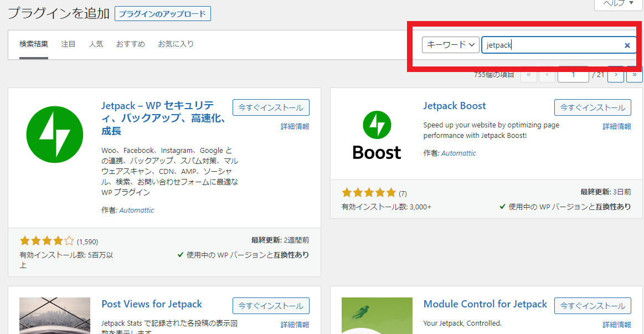This screenshot has width=644, height=334.
Task: Click the Post Views for Jetpack thumbnail
Action: coord(55,316)
